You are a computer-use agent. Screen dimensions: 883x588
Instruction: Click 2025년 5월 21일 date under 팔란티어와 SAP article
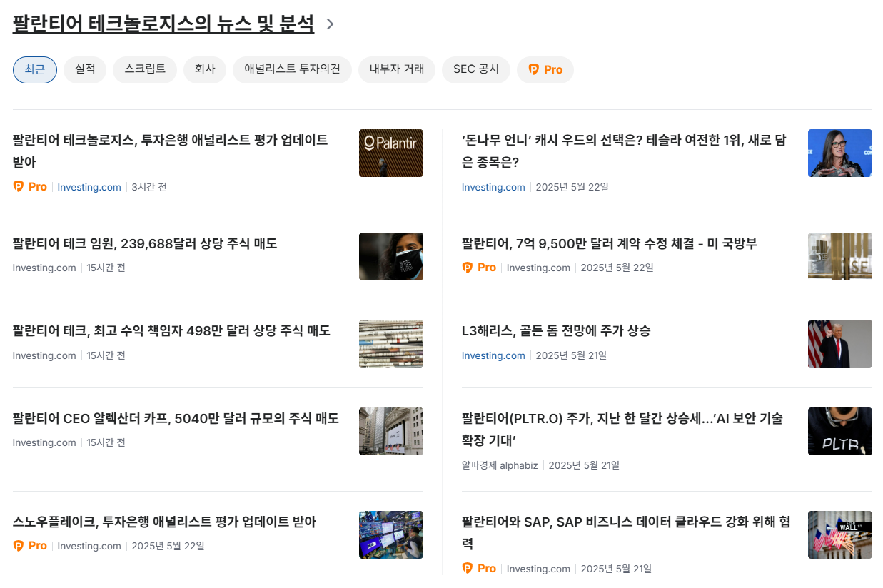click(x=616, y=569)
